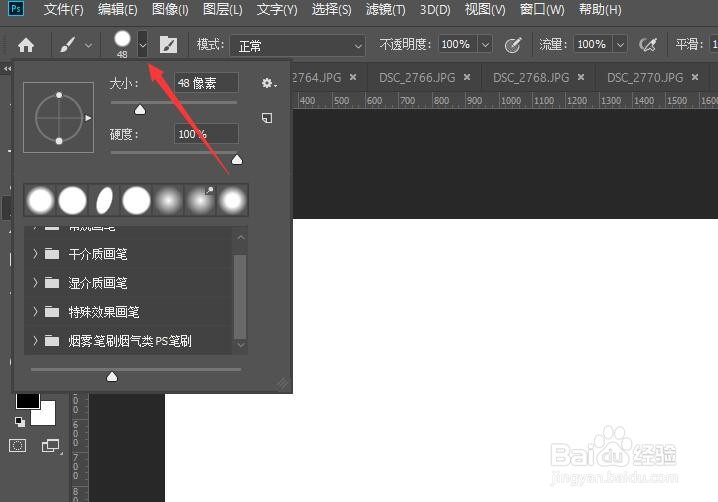Click the Photoshop Ps logo icon
This screenshot has height=502, width=718.
16,9
